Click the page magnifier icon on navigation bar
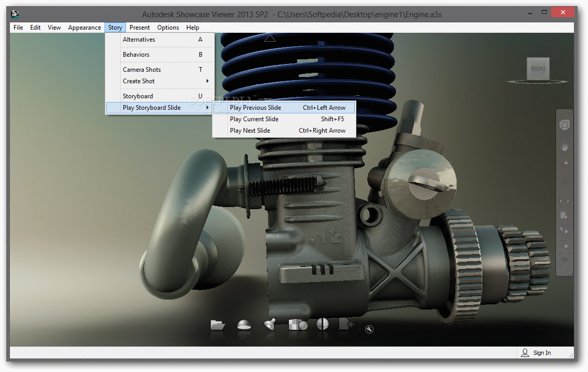 pyautogui.click(x=564, y=215)
